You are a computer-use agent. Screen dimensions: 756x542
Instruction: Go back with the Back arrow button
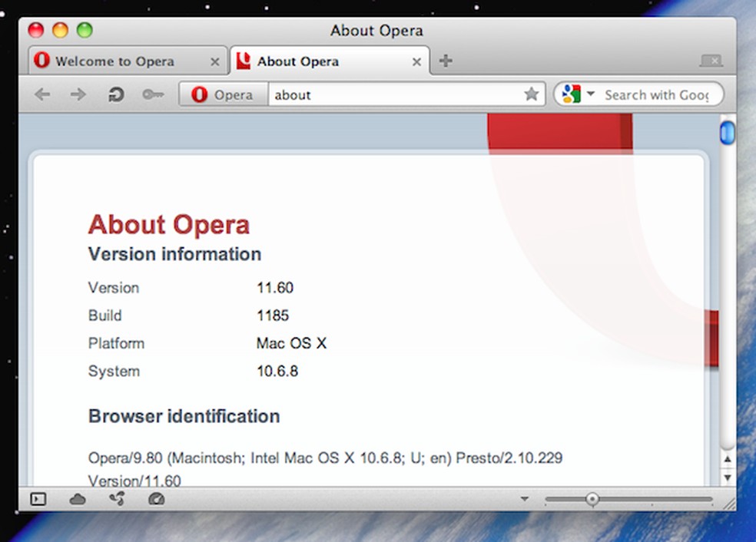42,94
